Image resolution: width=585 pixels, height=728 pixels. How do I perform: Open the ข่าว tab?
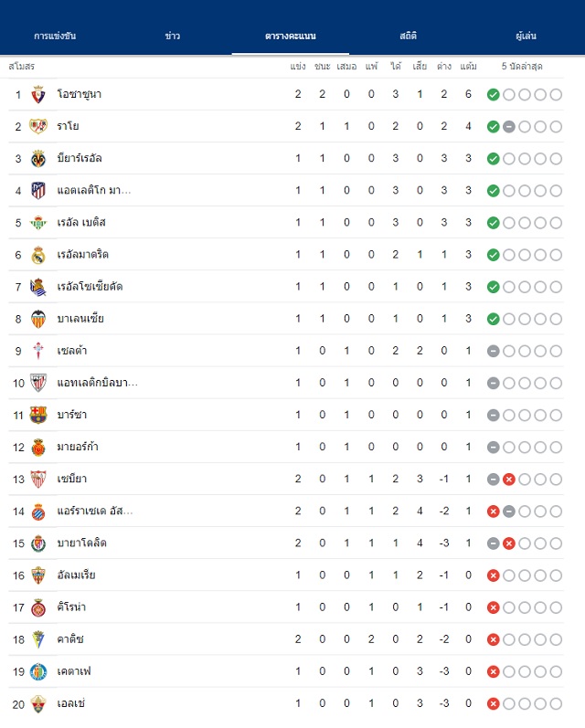click(x=173, y=36)
